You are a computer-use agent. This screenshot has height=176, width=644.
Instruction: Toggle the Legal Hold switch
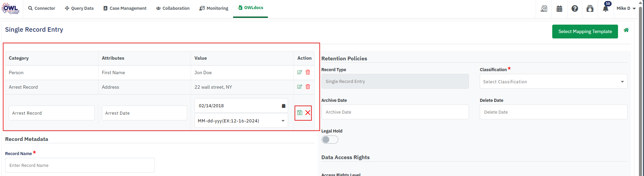tap(330, 140)
